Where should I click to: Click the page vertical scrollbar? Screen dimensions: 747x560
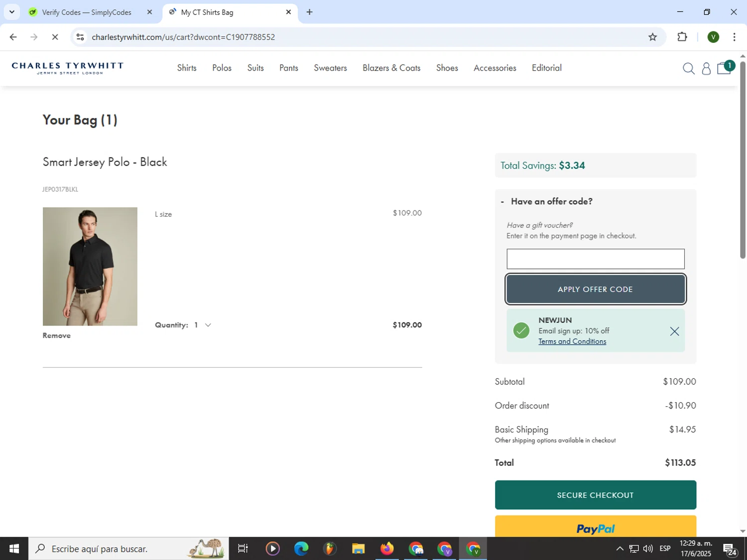[743, 159]
